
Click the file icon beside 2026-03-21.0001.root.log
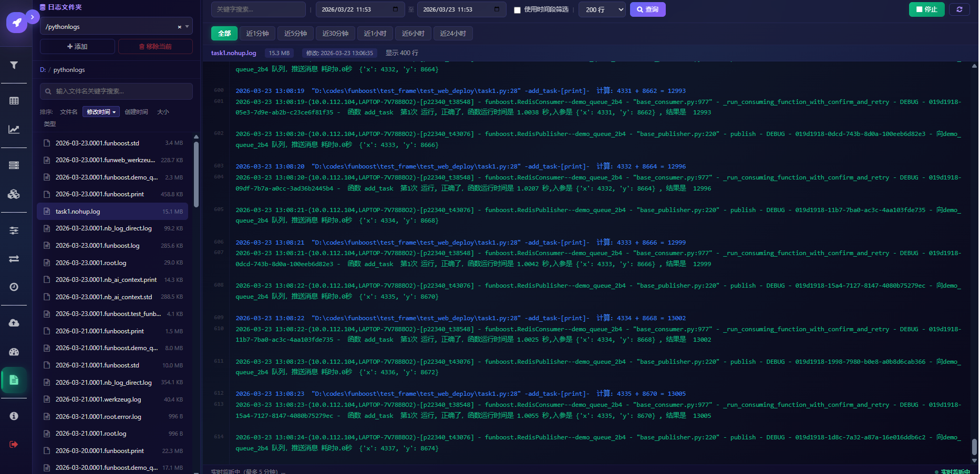tap(47, 434)
